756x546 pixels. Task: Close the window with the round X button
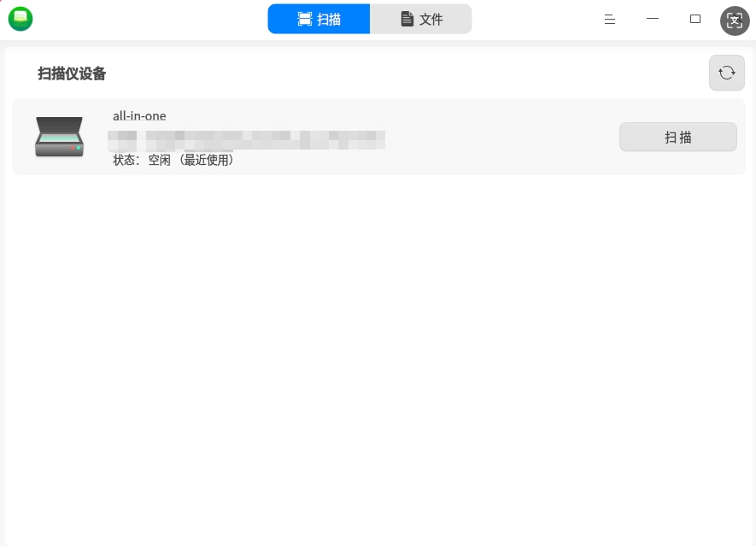point(735,21)
